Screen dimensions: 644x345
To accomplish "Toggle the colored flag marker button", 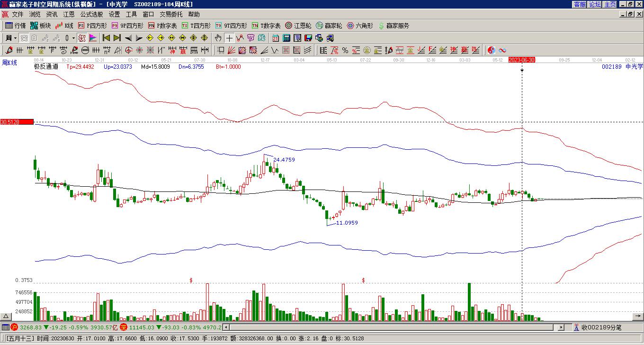I will coord(93,38).
